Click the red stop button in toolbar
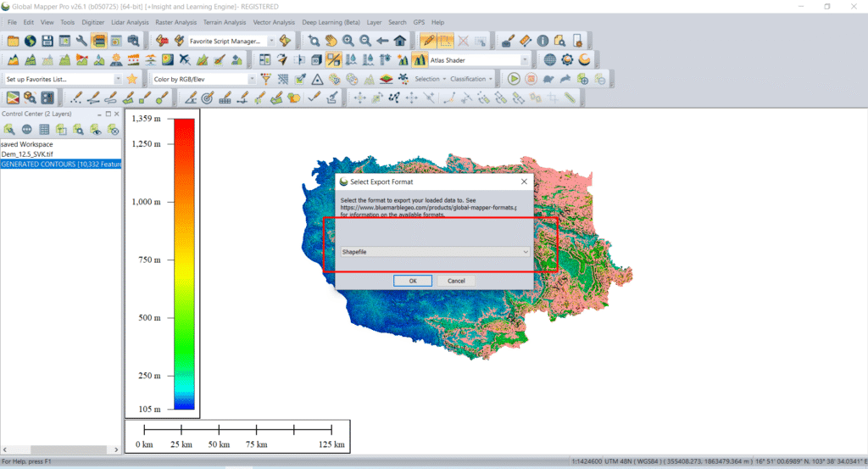Image resolution: width=868 pixels, height=469 pixels. point(531,79)
